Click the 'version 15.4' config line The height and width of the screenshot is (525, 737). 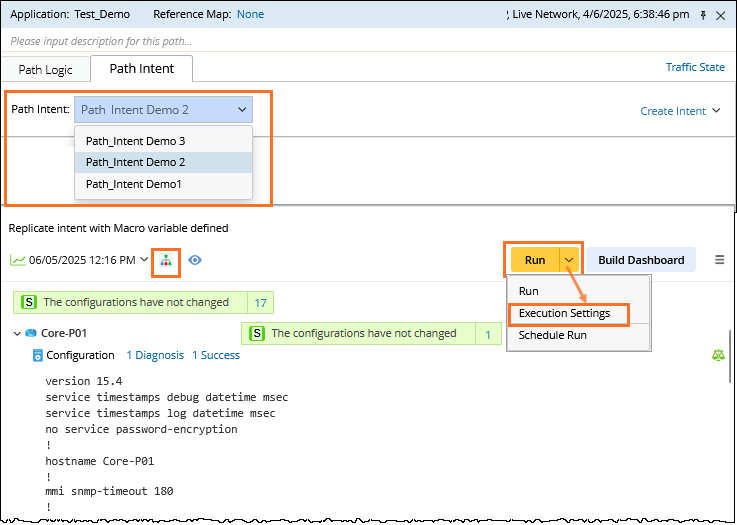pyautogui.click(x=84, y=381)
